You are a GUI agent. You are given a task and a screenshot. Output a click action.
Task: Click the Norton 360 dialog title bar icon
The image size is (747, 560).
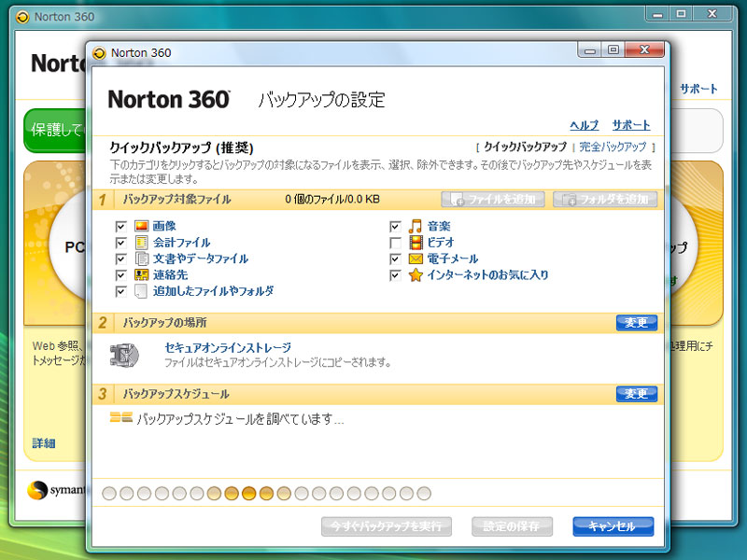100,53
